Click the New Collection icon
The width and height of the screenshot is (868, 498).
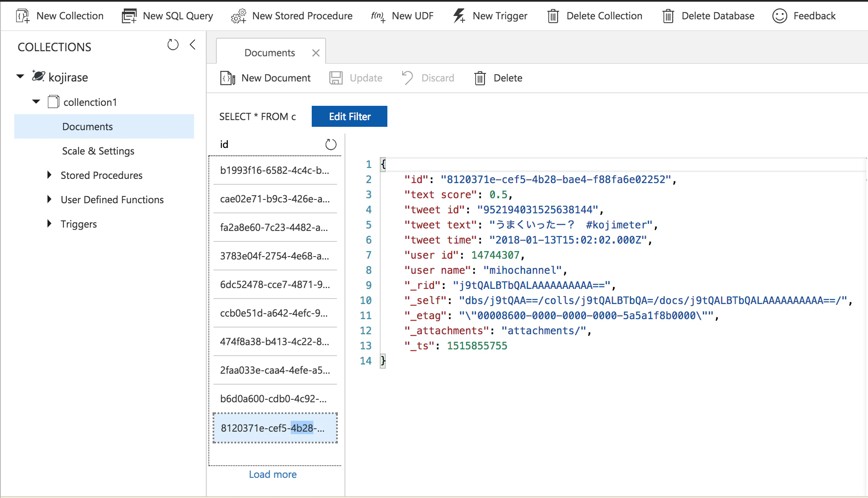pos(23,16)
